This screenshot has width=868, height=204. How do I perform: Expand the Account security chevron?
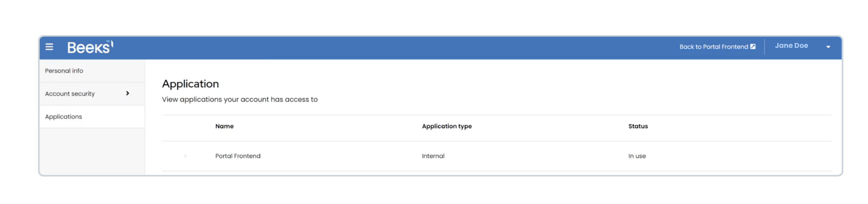pos(128,93)
